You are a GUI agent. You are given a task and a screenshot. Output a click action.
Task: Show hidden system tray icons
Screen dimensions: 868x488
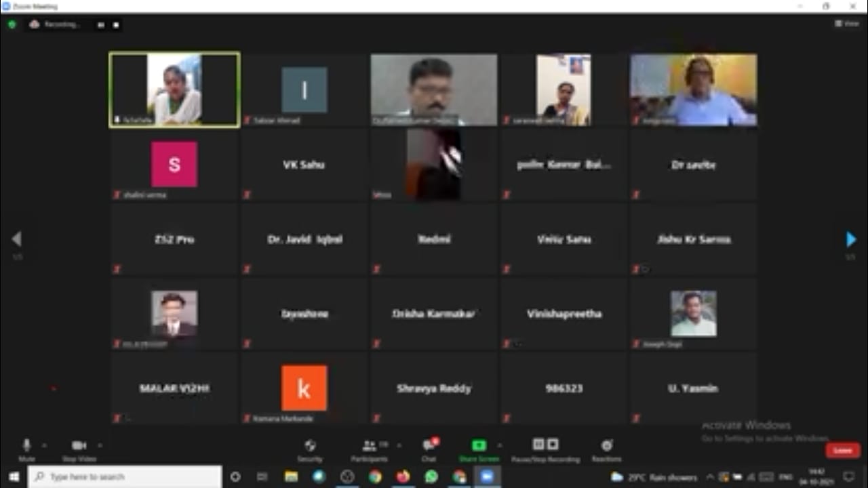tap(710, 477)
